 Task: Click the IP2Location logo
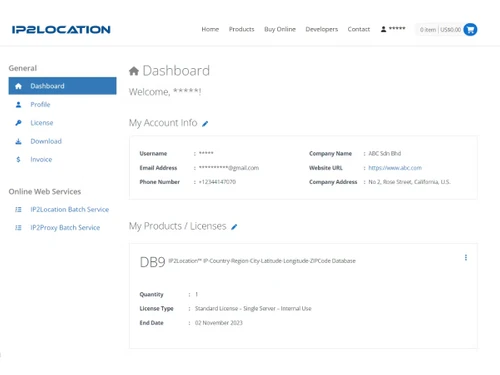pos(61,30)
